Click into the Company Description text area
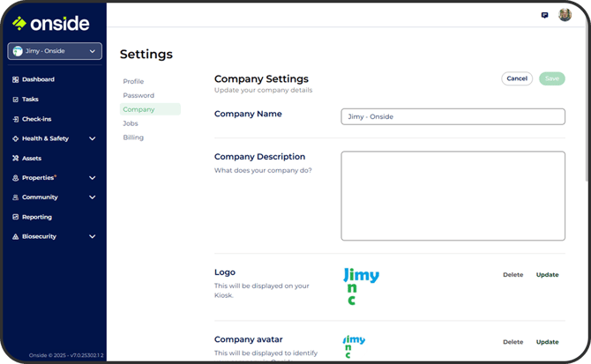The width and height of the screenshot is (591, 364). [x=453, y=196]
